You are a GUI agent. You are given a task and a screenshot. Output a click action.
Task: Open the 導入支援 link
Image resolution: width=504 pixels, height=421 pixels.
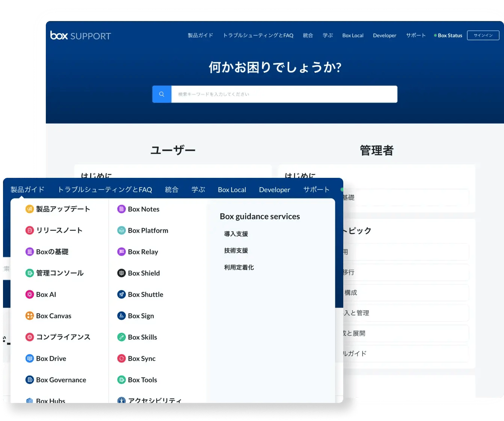(236, 233)
